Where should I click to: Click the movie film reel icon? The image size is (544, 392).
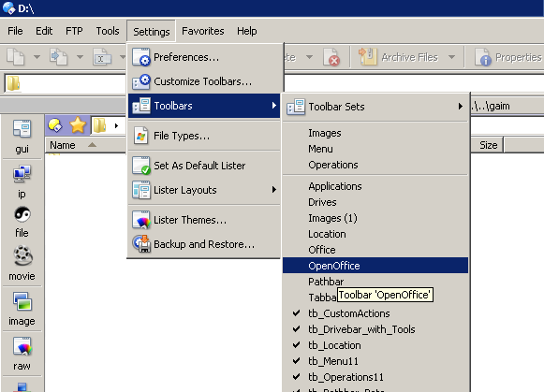click(x=22, y=256)
